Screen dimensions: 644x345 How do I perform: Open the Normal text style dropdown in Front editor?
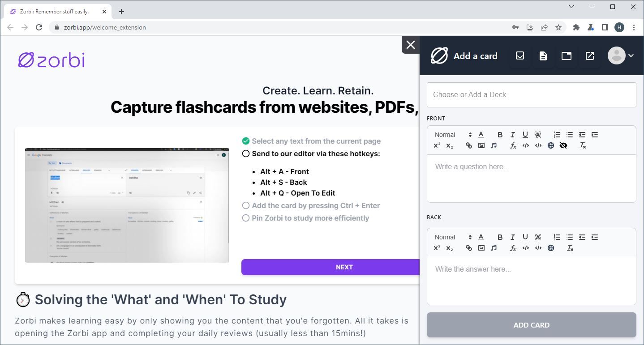point(453,135)
